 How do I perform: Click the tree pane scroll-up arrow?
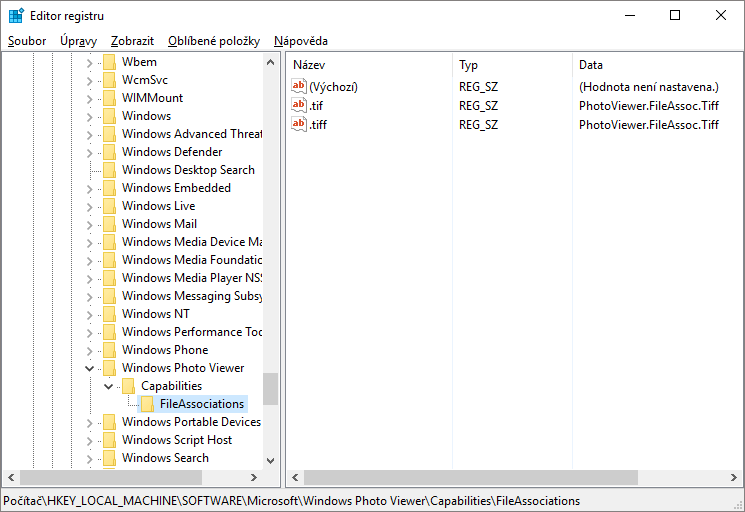271,62
